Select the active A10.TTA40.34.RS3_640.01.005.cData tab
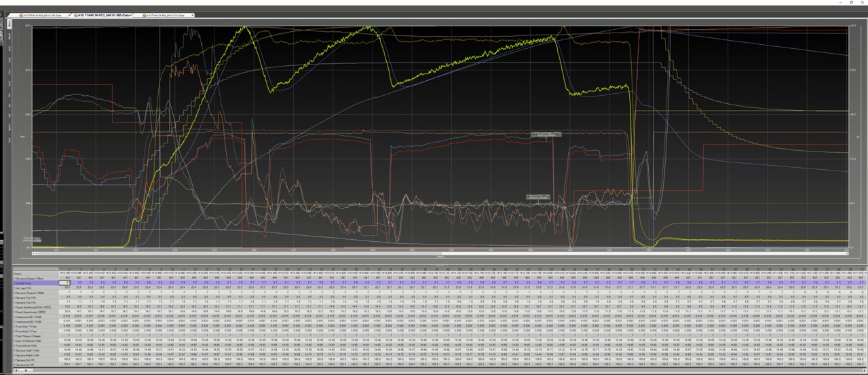This screenshot has height=375, width=868. (x=102, y=15)
